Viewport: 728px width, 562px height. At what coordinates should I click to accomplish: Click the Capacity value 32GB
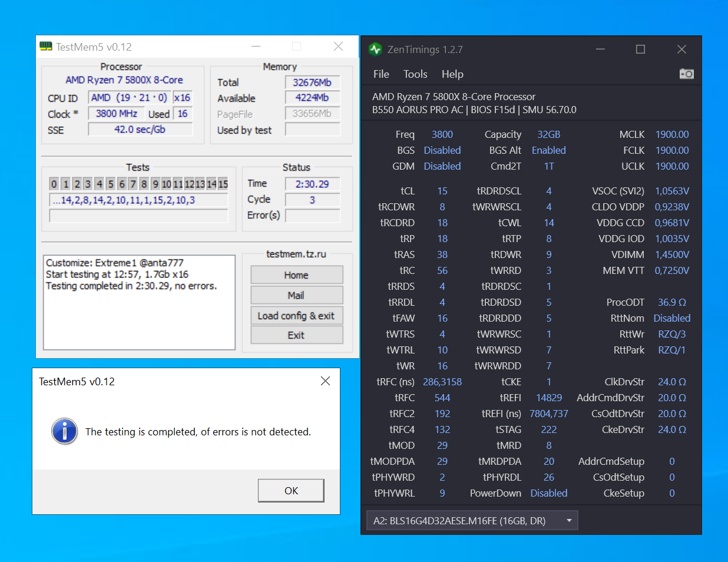549,134
